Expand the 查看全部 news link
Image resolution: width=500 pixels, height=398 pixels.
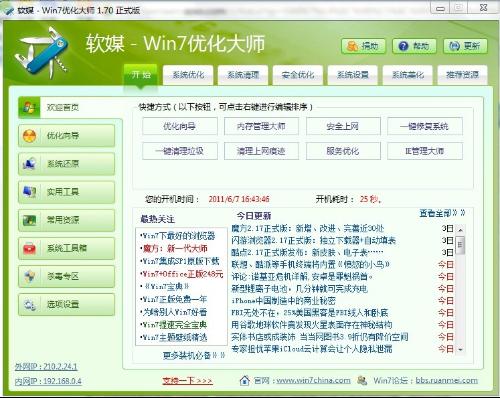click(x=442, y=213)
